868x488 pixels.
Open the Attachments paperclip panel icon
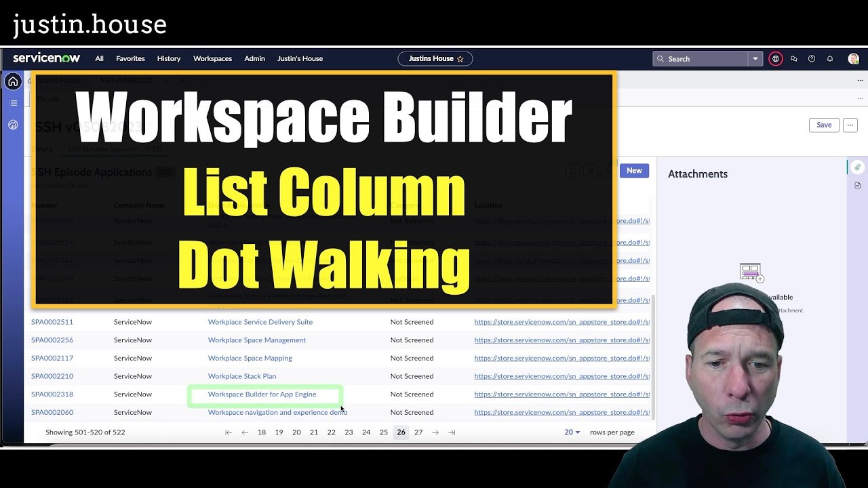click(x=857, y=167)
